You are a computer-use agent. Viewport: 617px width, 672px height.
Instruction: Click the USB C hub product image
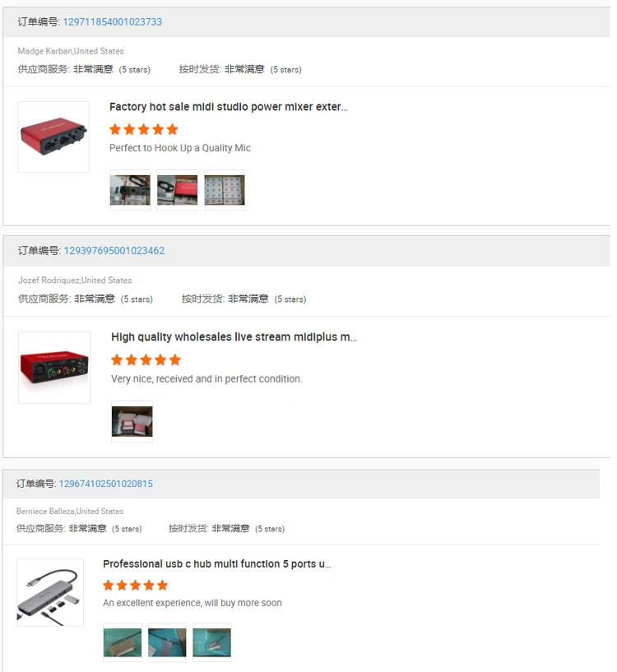point(50,593)
